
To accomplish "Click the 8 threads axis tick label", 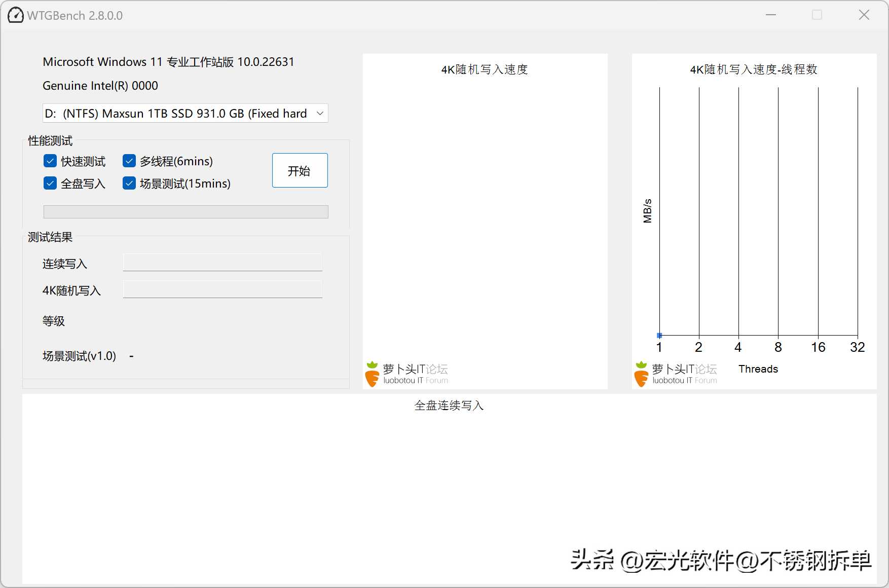I will (778, 347).
